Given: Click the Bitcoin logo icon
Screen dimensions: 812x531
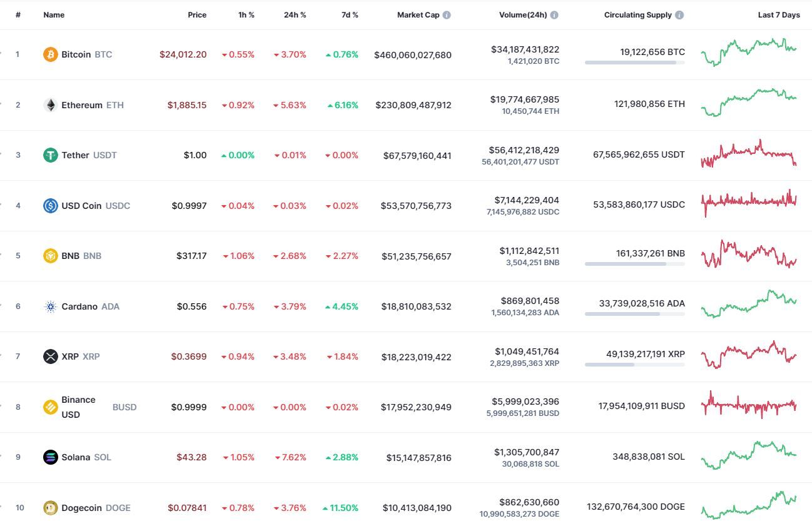Looking at the screenshot, I should [50, 54].
